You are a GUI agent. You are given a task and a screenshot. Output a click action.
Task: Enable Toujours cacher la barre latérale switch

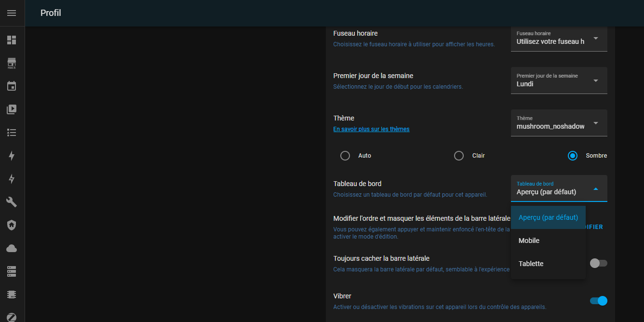pyautogui.click(x=598, y=263)
